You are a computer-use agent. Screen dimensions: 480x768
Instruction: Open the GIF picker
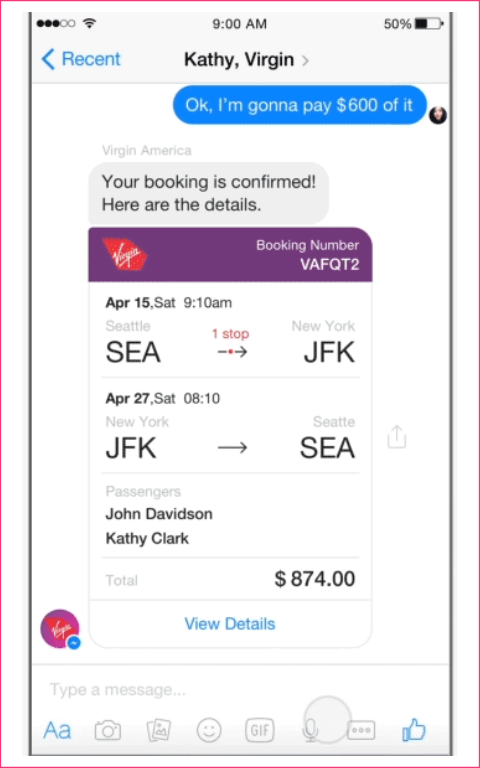click(x=260, y=730)
